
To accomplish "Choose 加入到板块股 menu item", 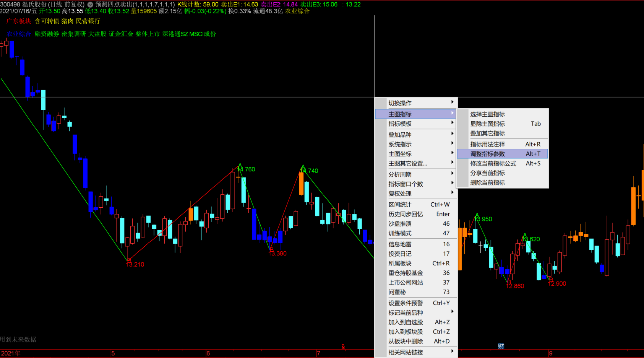I will pyautogui.click(x=416, y=332).
